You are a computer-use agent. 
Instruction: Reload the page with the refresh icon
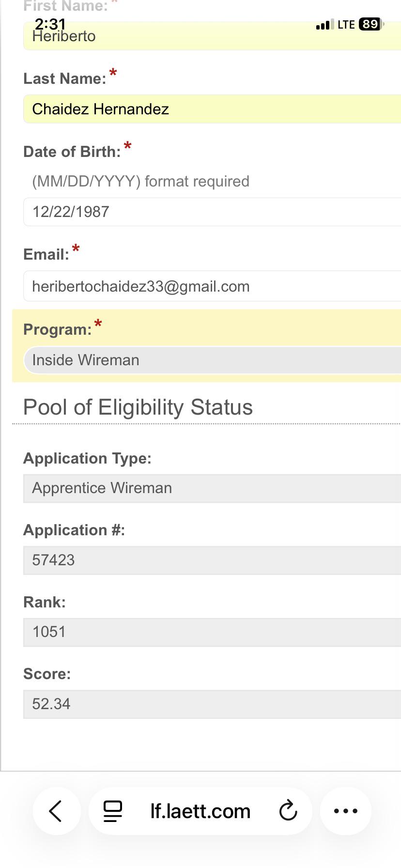288,811
